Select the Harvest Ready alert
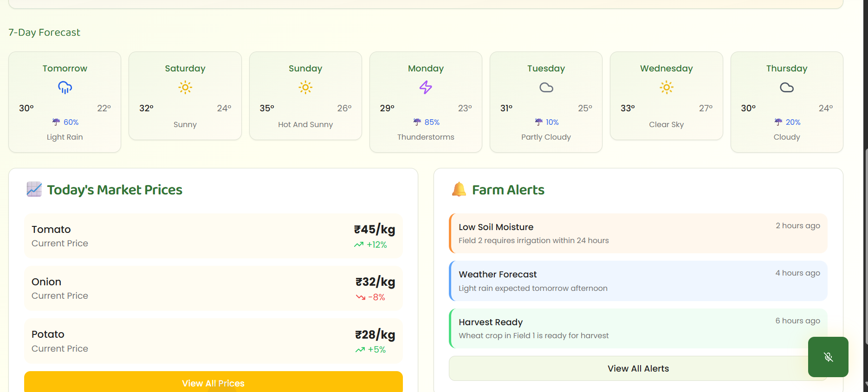Screen dimensions: 868x392 pyautogui.click(x=638, y=328)
